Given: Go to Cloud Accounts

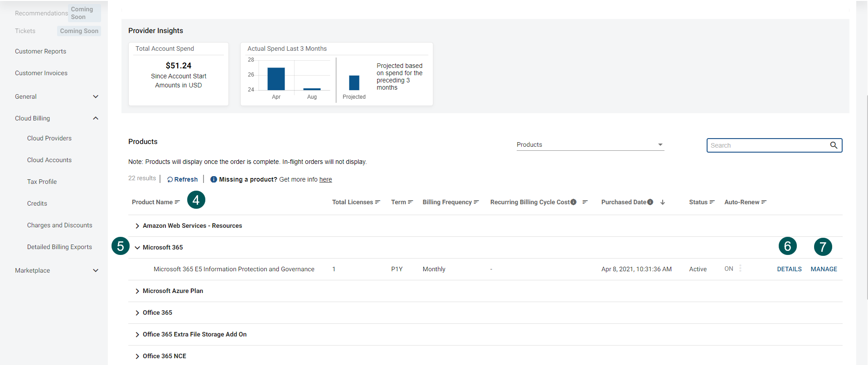Looking at the screenshot, I should (49, 160).
